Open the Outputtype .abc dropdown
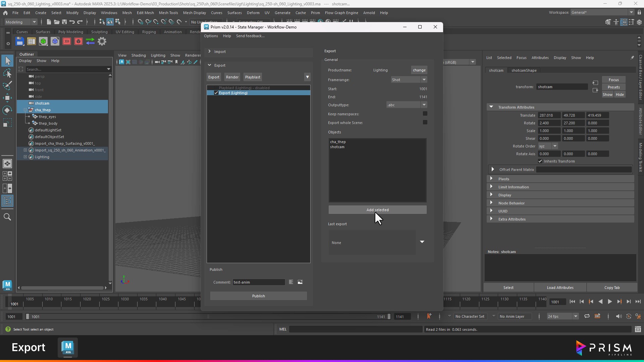 tap(407, 105)
